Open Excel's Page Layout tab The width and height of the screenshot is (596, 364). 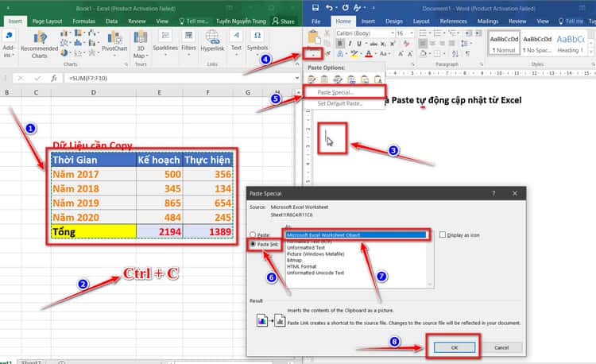pos(47,21)
